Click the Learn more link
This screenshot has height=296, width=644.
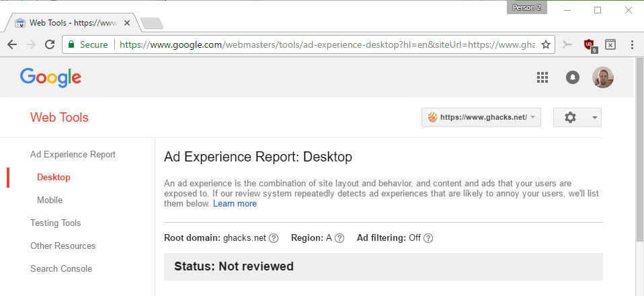tap(235, 204)
